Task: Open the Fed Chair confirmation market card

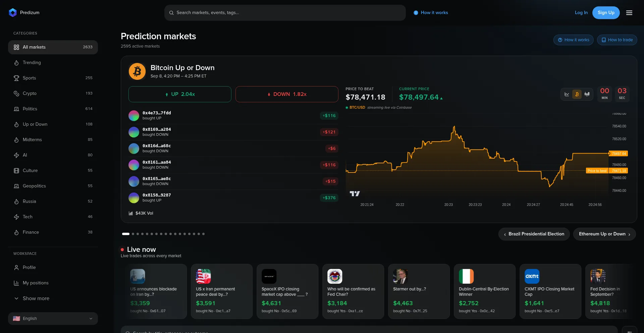Action: (353, 291)
